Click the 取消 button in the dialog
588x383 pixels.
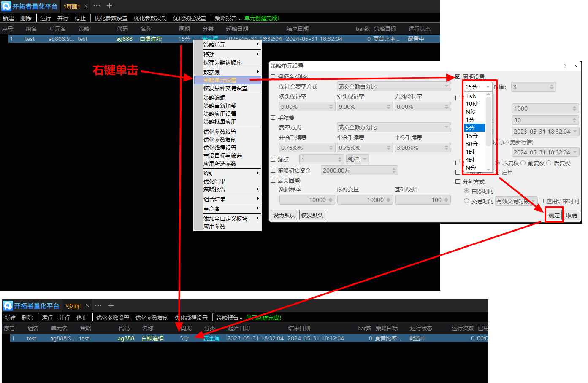click(572, 215)
